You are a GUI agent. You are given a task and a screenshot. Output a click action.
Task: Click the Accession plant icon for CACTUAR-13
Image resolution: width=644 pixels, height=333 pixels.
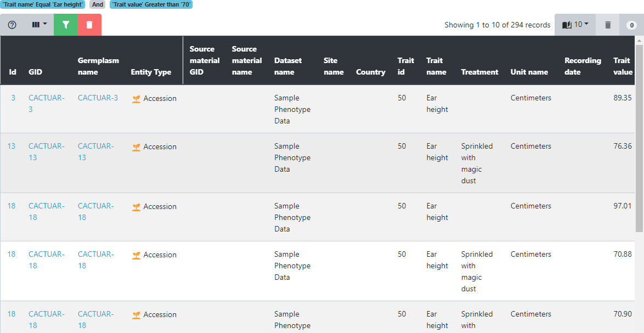click(137, 147)
